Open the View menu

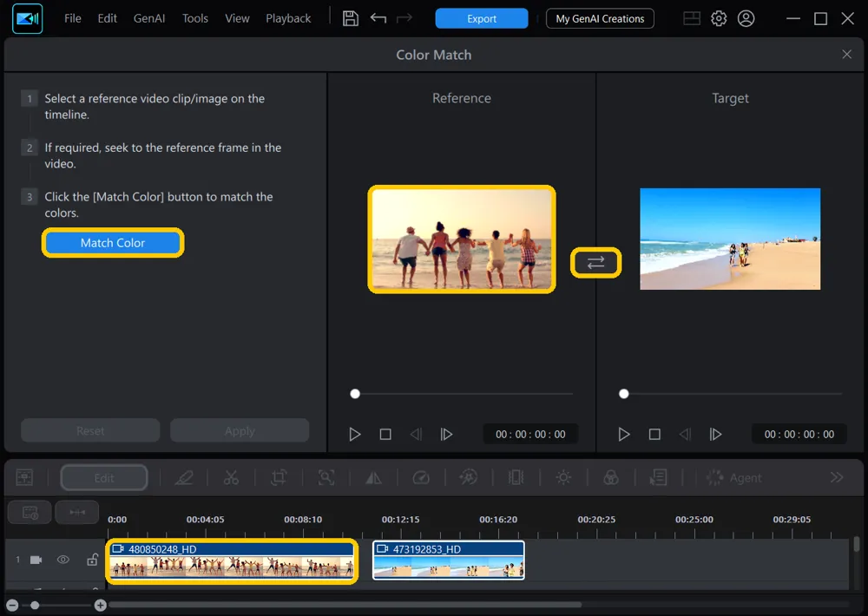tap(237, 18)
